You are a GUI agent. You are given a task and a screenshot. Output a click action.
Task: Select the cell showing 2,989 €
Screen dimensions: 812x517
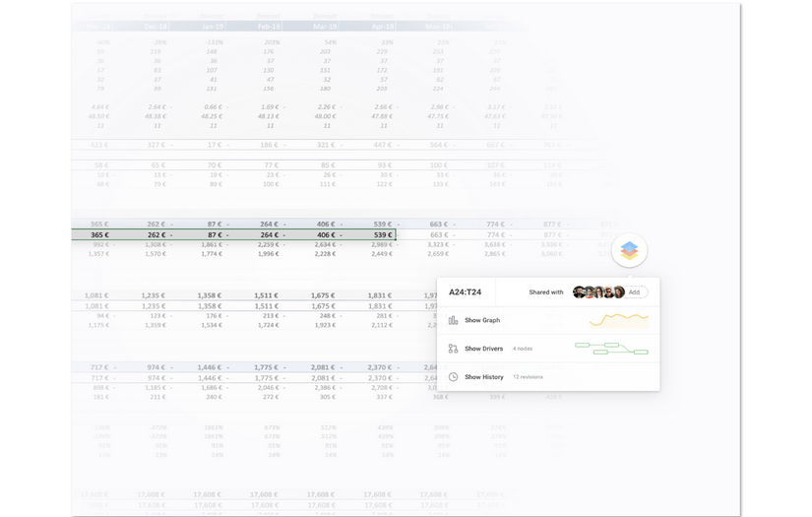click(x=382, y=244)
